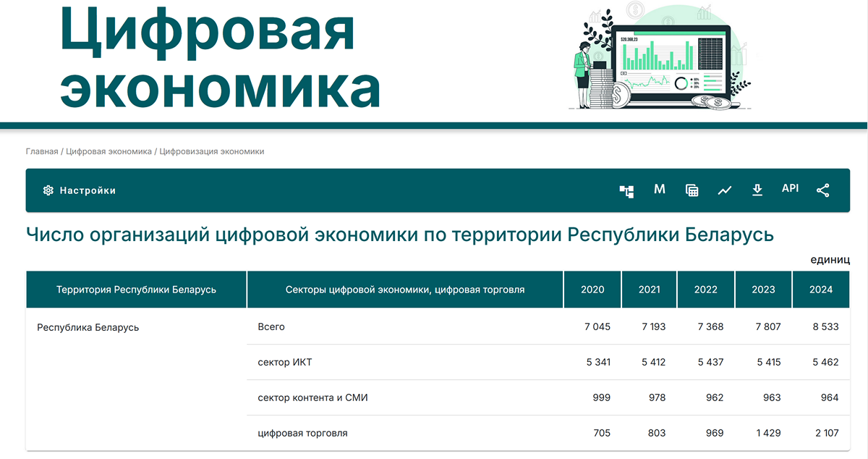Viewport: 868px width, 459px height.
Task: Open the pivot table icon
Action: pyautogui.click(x=692, y=190)
